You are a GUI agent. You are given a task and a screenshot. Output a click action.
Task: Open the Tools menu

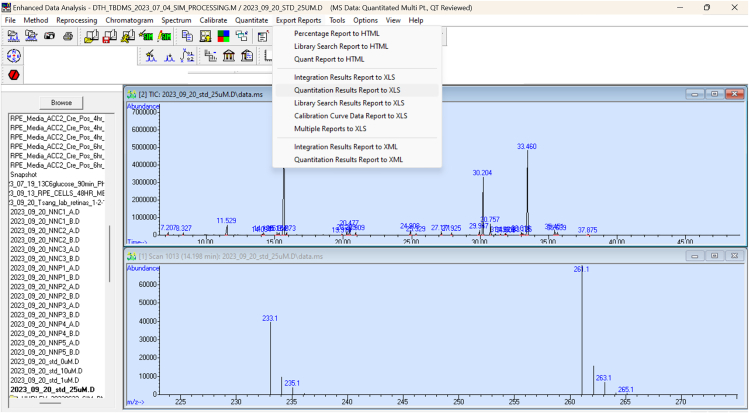click(337, 20)
